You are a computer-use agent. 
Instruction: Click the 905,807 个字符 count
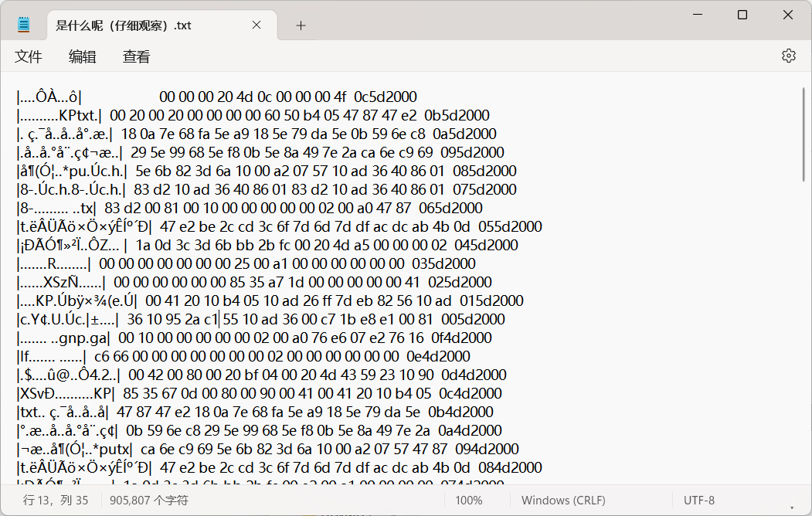[x=148, y=501]
